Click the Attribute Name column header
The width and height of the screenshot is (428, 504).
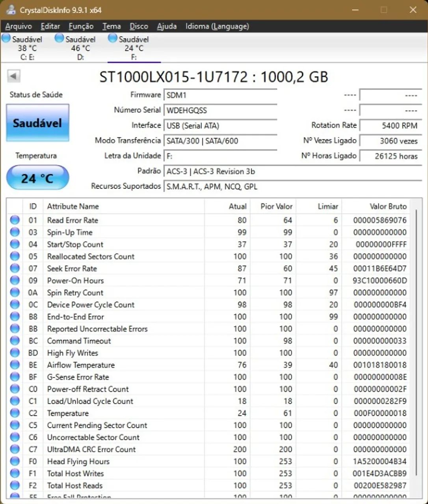[124, 206]
